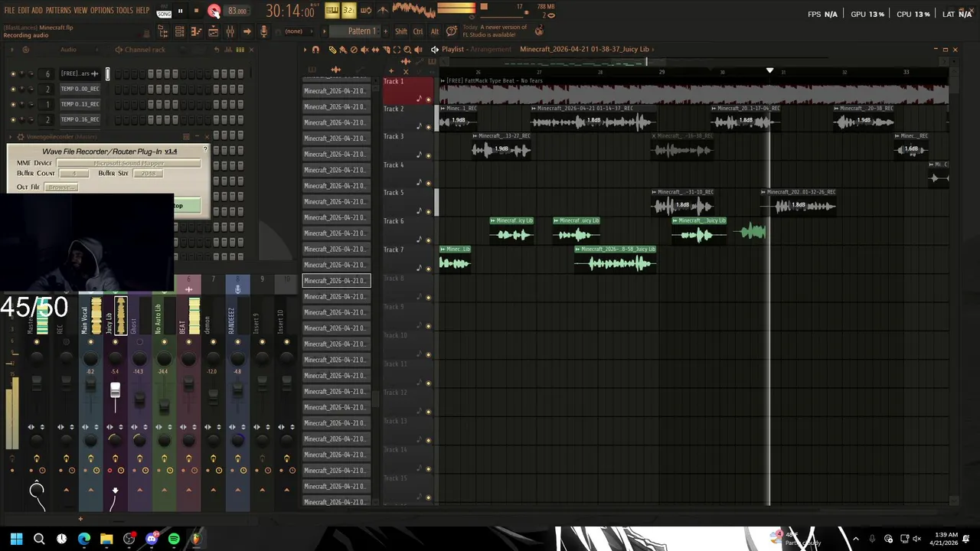Open the piano roll view icon

[x=196, y=31]
